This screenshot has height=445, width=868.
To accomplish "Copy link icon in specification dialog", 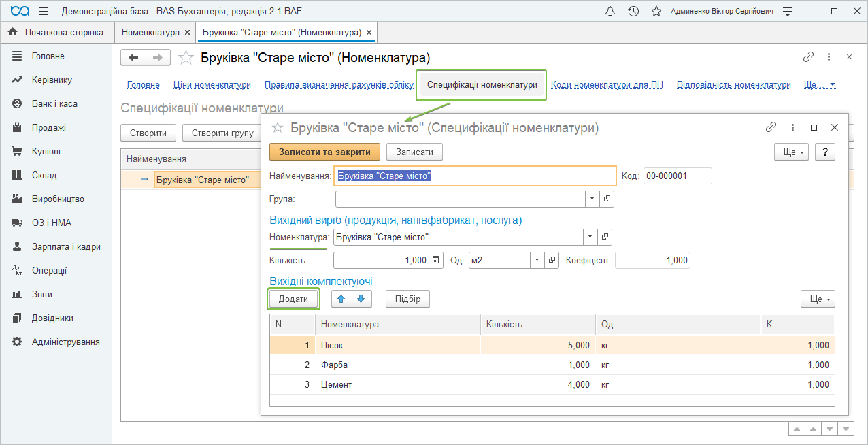I will point(771,127).
